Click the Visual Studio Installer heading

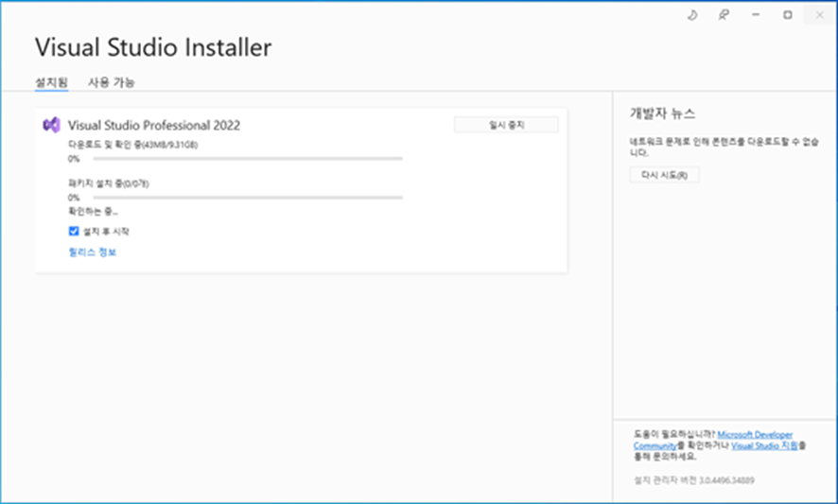coord(153,47)
